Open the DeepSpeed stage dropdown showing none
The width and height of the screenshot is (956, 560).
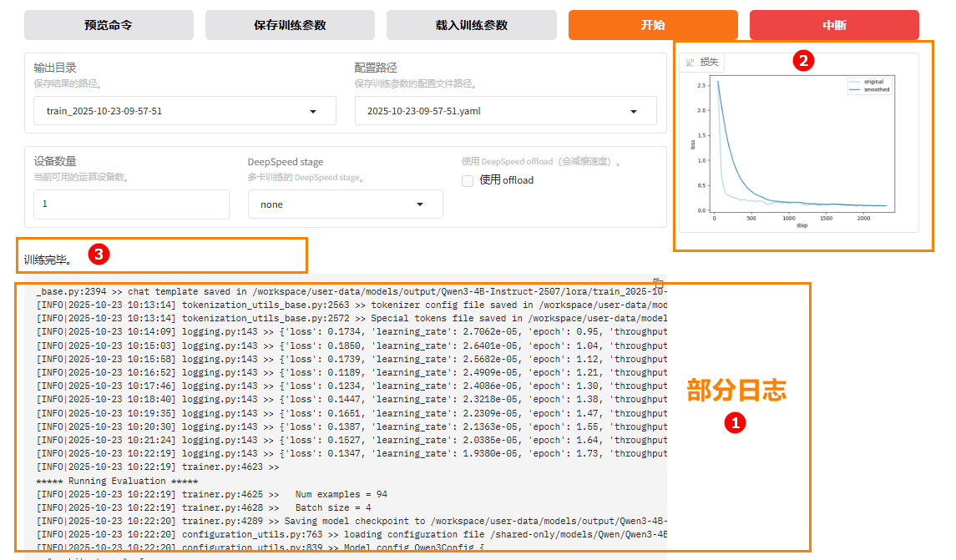tap(345, 204)
